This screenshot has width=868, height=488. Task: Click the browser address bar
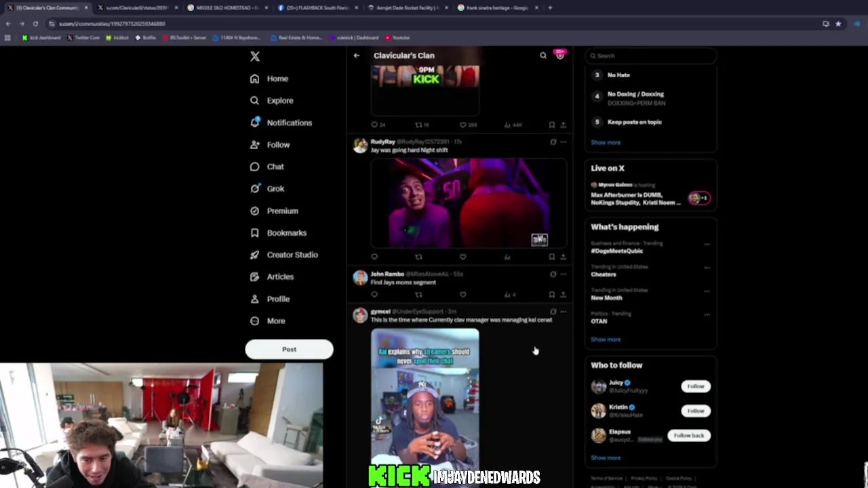434,24
